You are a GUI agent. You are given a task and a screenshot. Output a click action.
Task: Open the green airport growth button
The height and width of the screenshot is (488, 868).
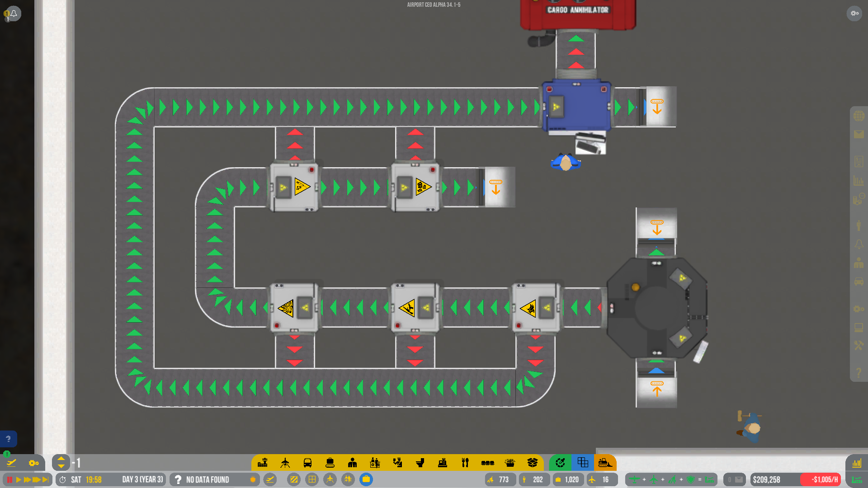click(x=857, y=479)
